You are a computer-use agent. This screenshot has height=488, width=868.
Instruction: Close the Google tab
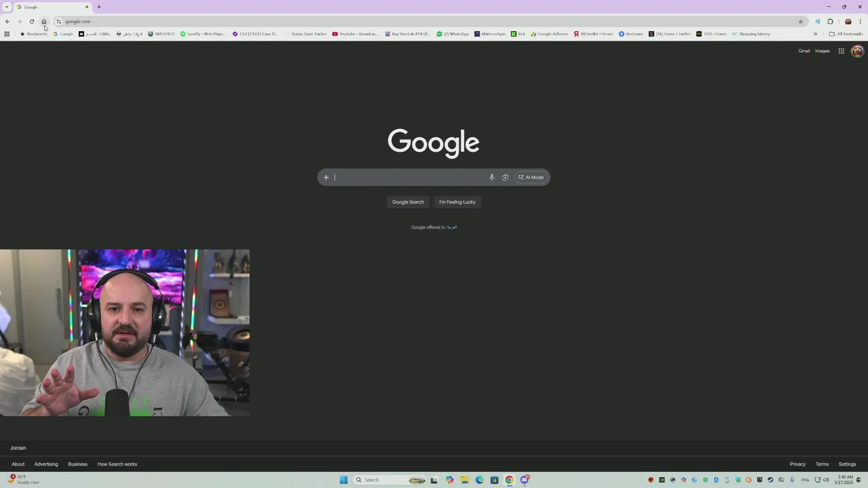tap(87, 7)
